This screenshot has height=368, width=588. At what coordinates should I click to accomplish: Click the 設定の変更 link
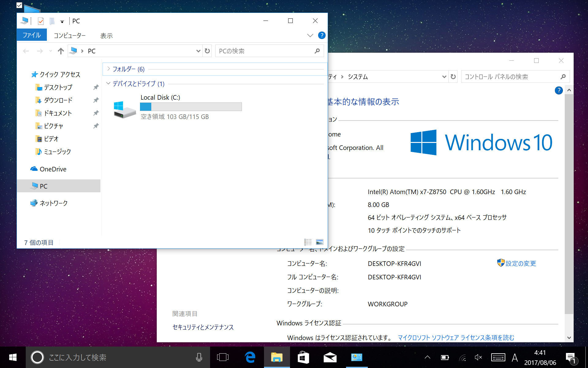tap(521, 263)
